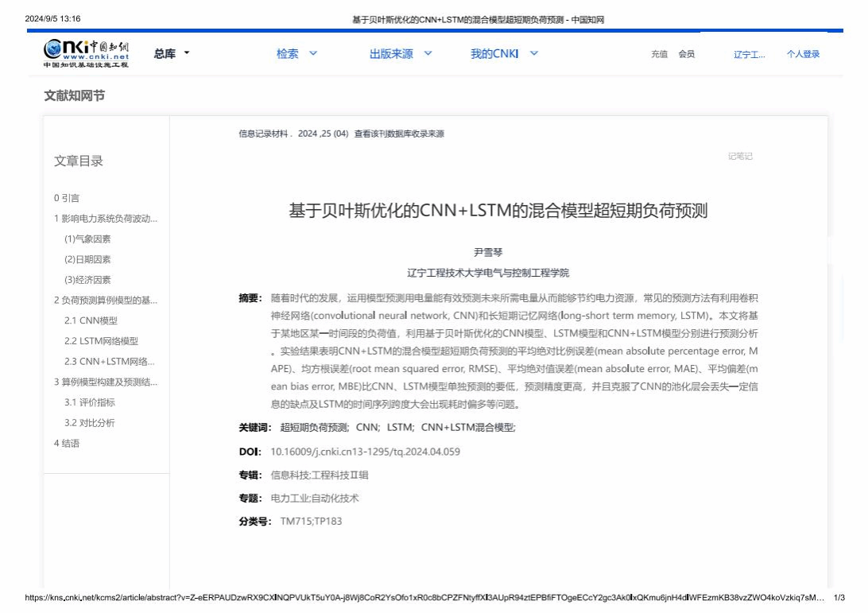The image size is (868, 613).
Task: Open the 辽宁工程技术大学电气与控制工程学院 affiliation link
Action: pos(488,273)
